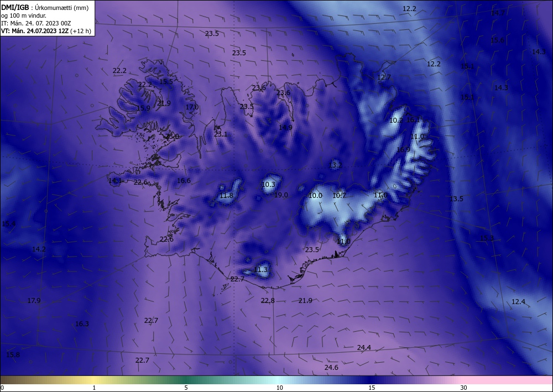Select the 11.8 map value
The image size is (553, 392).
226,196
